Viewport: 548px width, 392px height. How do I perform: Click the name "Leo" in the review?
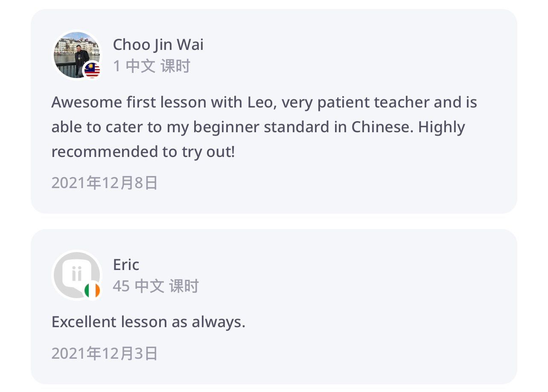coord(258,102)
